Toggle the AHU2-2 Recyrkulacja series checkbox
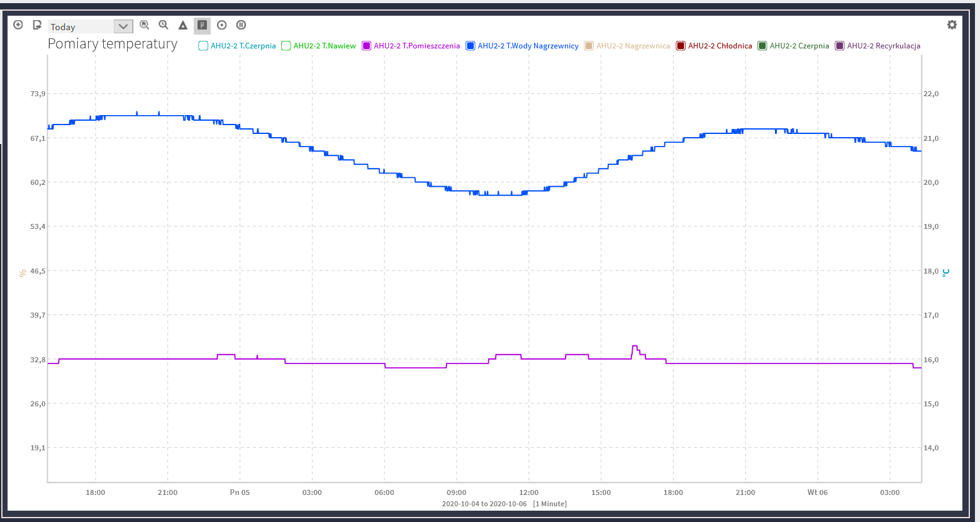980x522 pixels. [x=840, y=46]
